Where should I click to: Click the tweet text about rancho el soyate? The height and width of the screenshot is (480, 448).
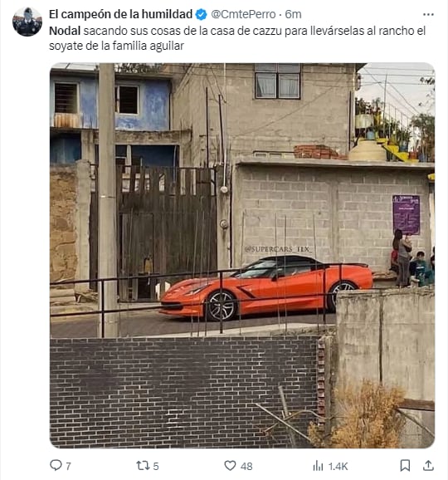tap(237, 38)
